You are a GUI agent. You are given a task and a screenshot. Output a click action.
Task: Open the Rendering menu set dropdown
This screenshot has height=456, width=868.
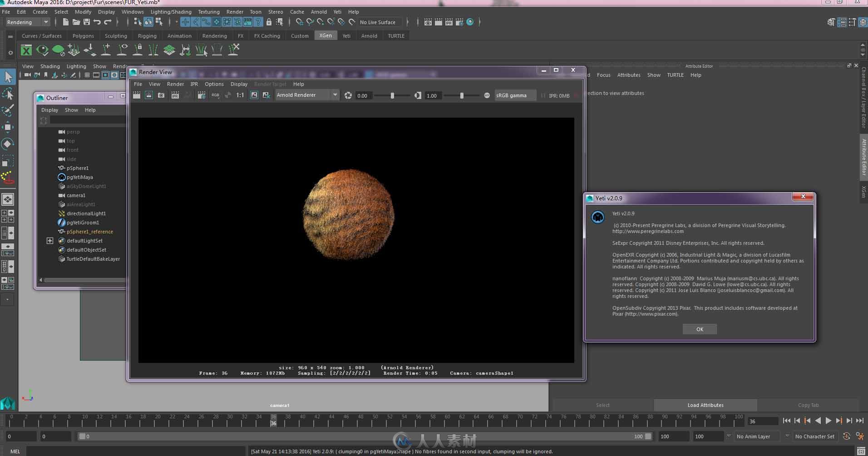click(x=27, y=22)
